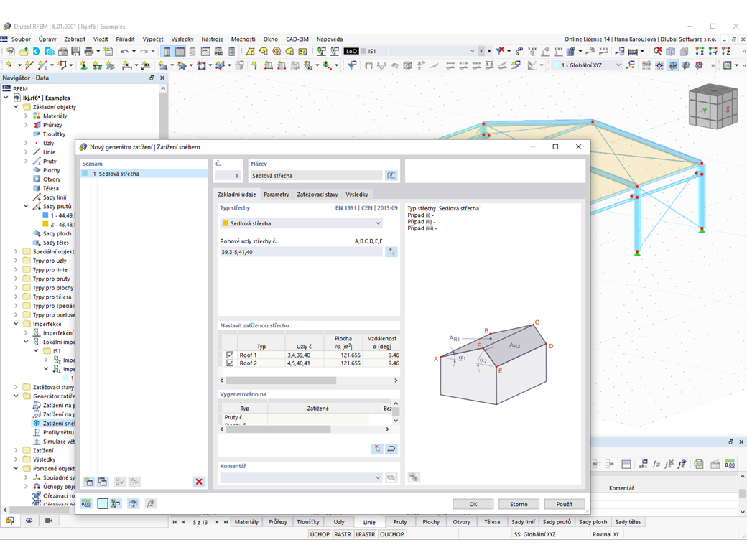Click the Save file icon in main toolbar

(75, 51)
